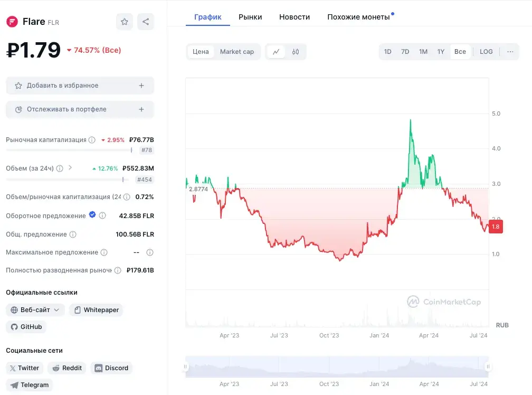Expand the Веб-сайт dropdown
This screenshot has height=395, width=532.
35,310
